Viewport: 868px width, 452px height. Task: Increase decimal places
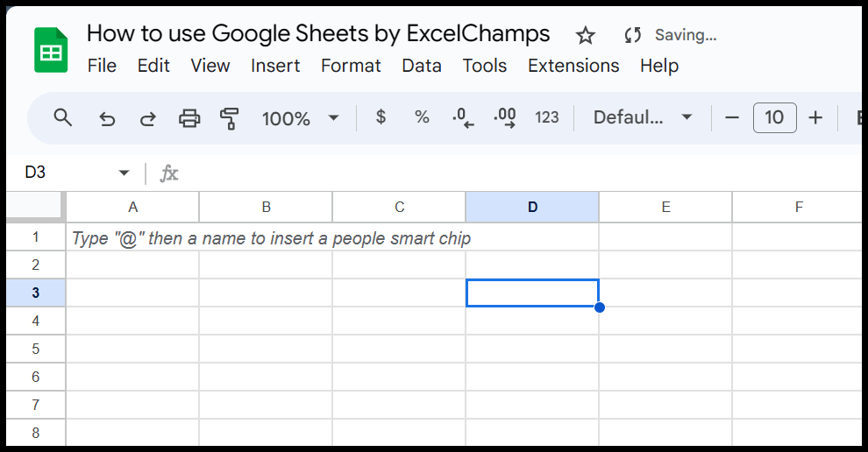point(504,118)
